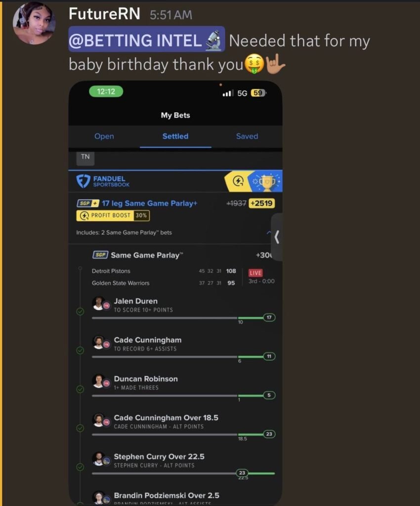Click the Profit Boost 30% badge
The image size is (420, 506).
click(x=113, y=215)
